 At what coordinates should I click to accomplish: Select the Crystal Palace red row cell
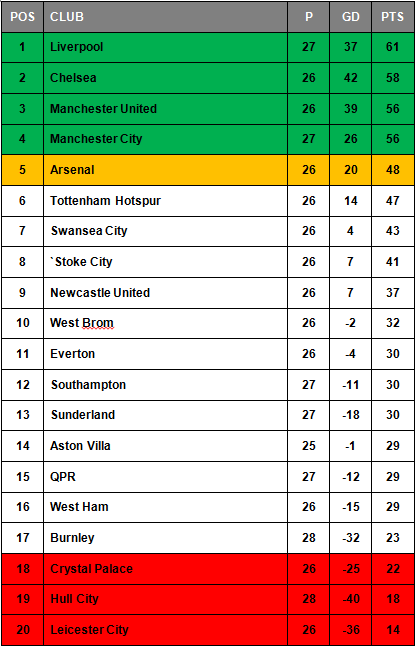(165, 569)
